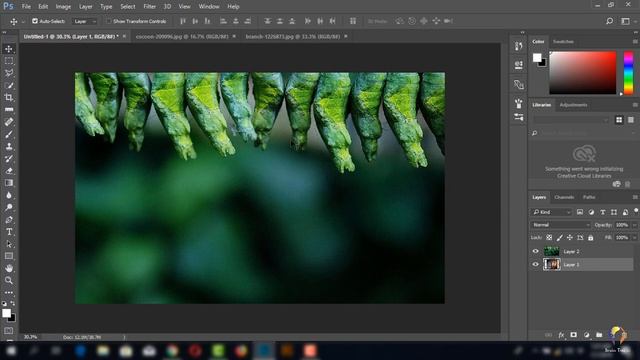Open the Auto-Select Layer dropdown
Viewport: 640px width, 360px height.
85,21
